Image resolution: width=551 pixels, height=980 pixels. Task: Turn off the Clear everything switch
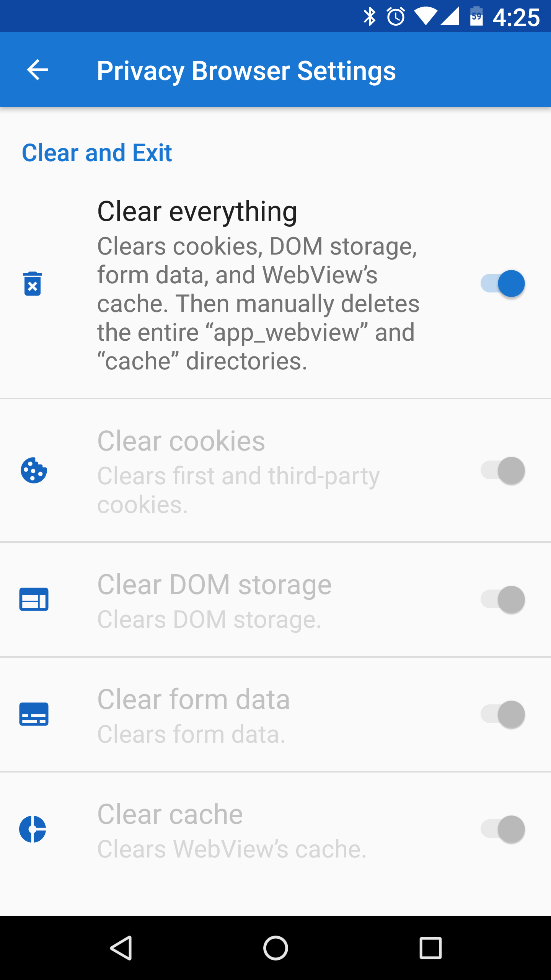click(503, 284)
